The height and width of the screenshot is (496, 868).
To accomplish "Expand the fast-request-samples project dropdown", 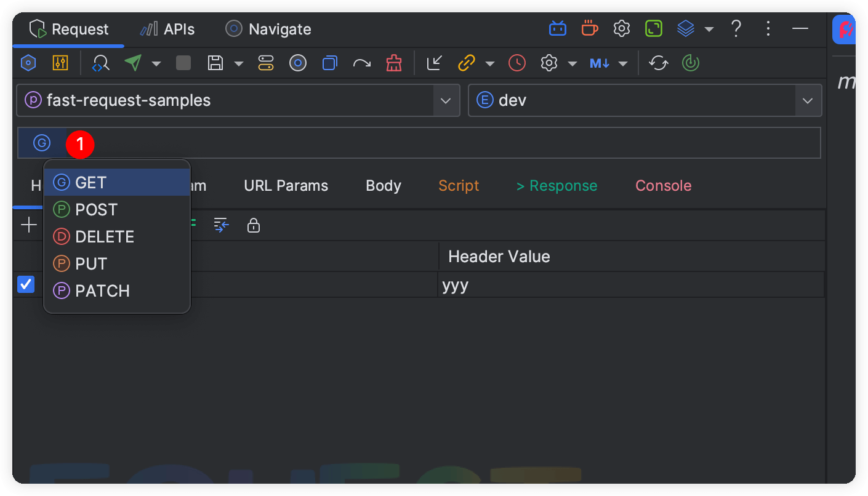I will click(x=445, y=100).
